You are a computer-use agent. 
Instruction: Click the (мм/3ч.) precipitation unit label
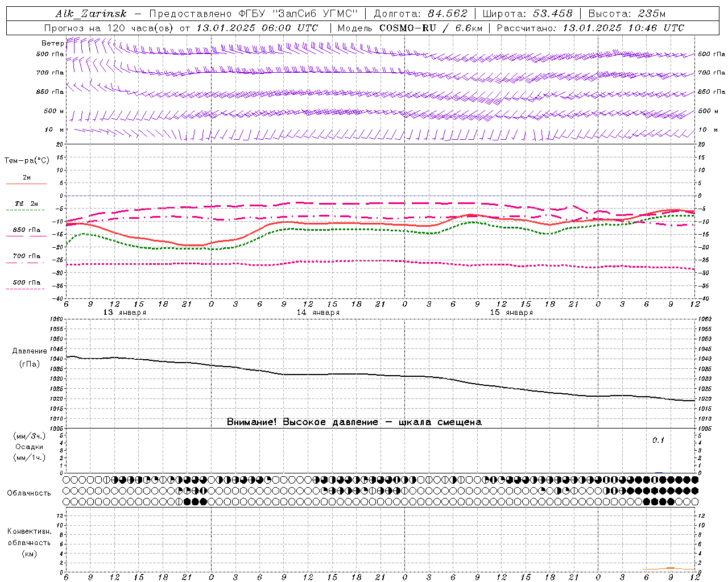tap(30, 436)
